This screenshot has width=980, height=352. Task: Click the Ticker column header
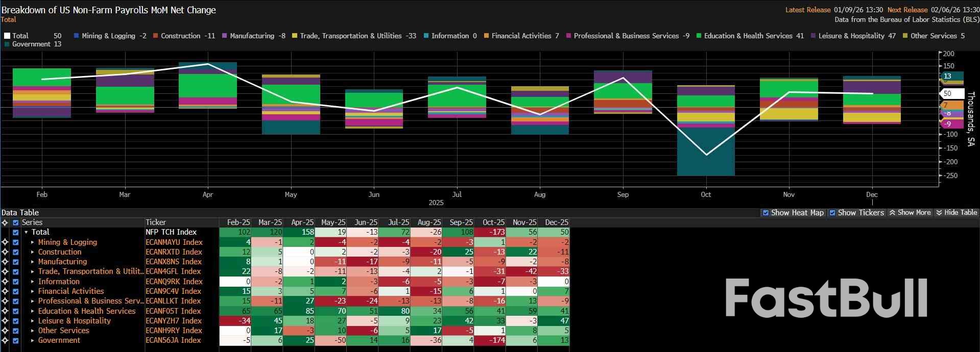tap(156, 222)
